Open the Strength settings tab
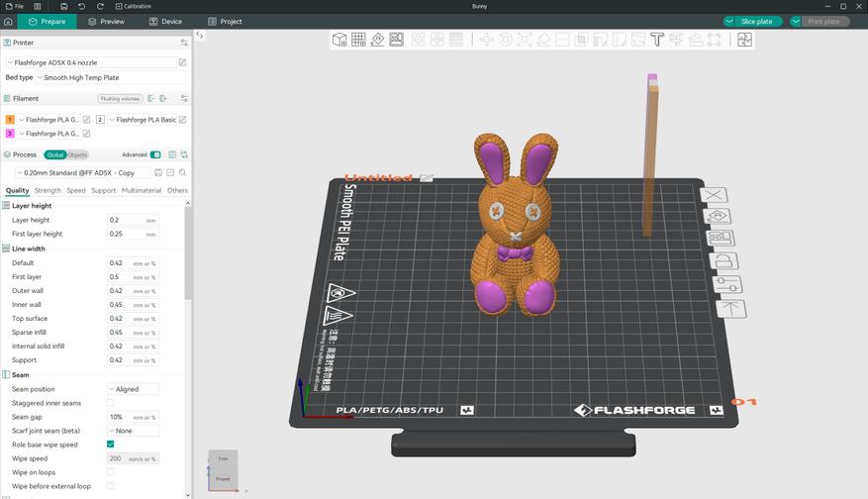 coord(48,190)
